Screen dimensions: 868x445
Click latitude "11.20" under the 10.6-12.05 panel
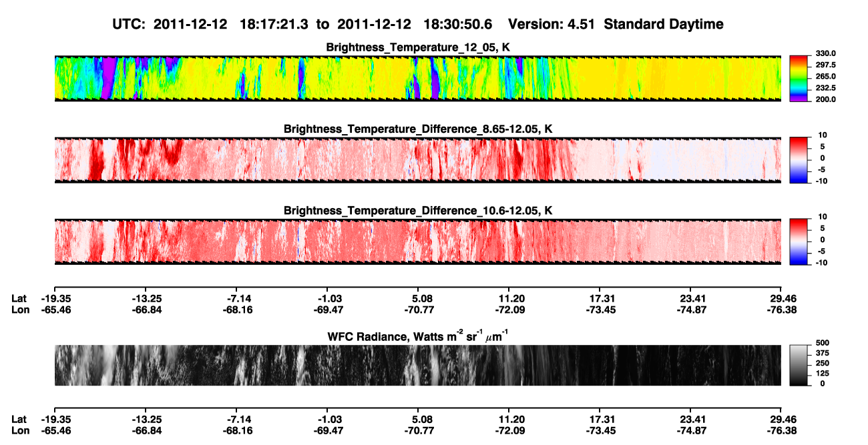coord(509,298)
